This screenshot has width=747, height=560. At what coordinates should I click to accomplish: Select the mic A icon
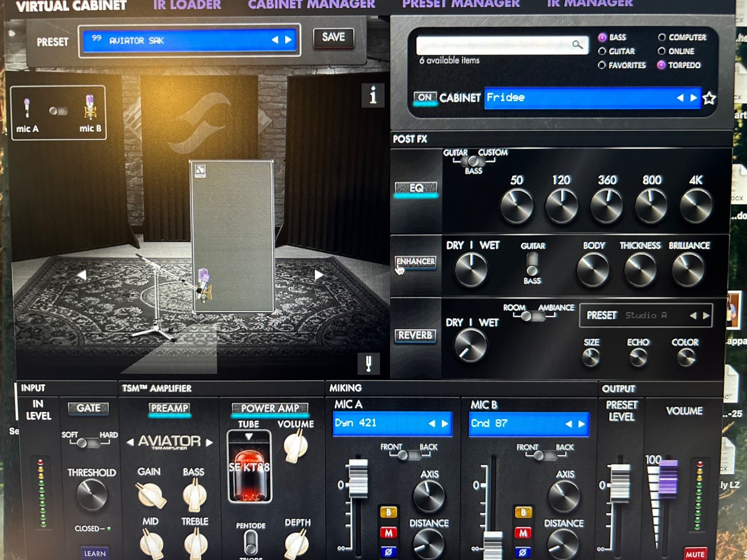click(27, 108)
